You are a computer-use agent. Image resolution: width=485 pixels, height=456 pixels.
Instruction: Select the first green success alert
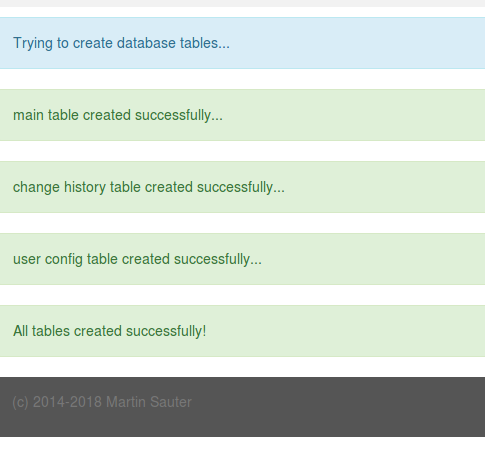pyautogui.click(x=242, y=115)
